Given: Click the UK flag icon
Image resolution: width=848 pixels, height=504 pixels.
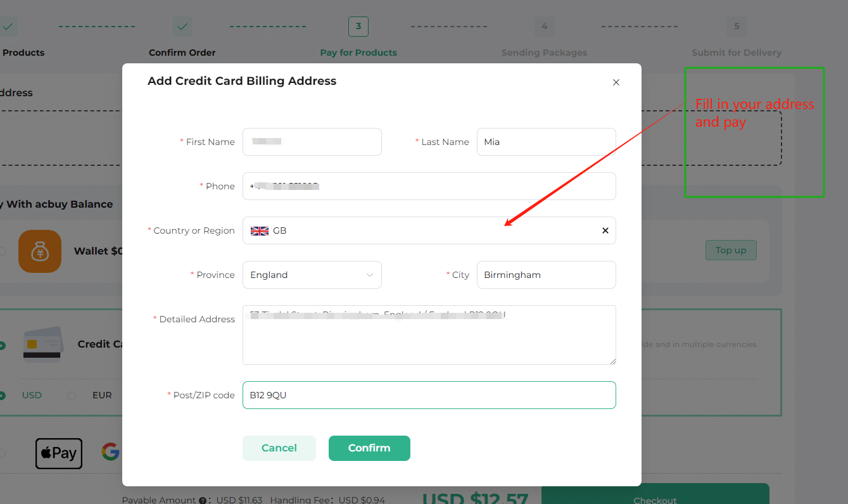Looking at the screenshot, I should click(x=260, y=231).
